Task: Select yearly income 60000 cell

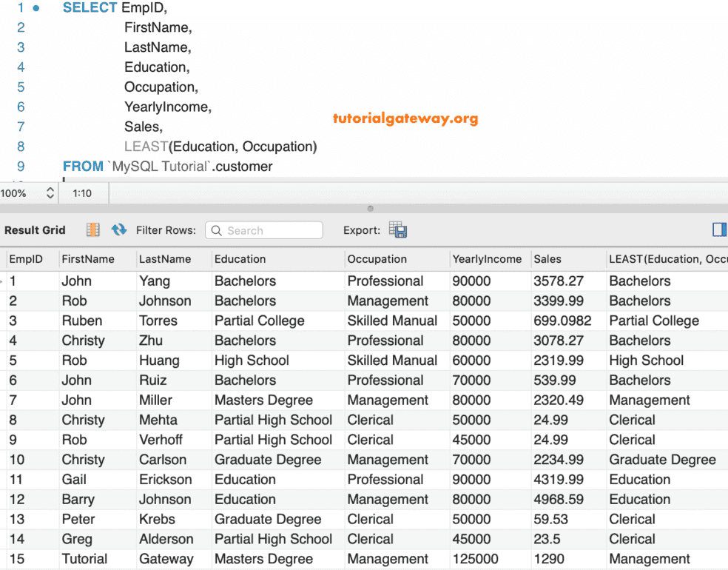Action: (471, 361)
